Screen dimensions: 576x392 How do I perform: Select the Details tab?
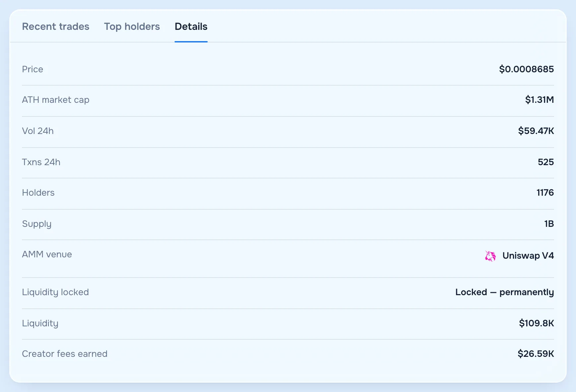tap(191, 27)
